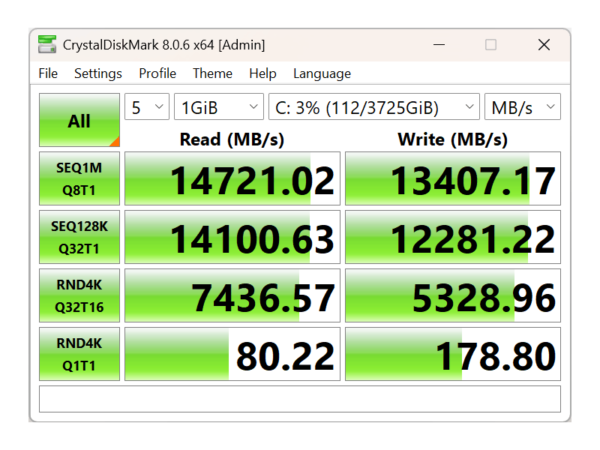Click the empty comment field at the bottom
This screenshot has width=600, height=450.
[x=299, y=399]
